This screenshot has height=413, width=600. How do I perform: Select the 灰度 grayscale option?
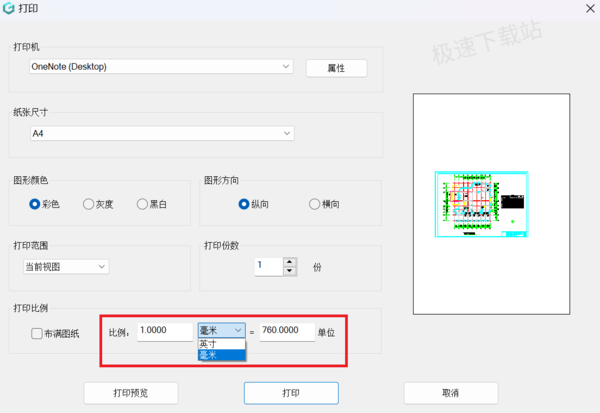coord(88,204)
